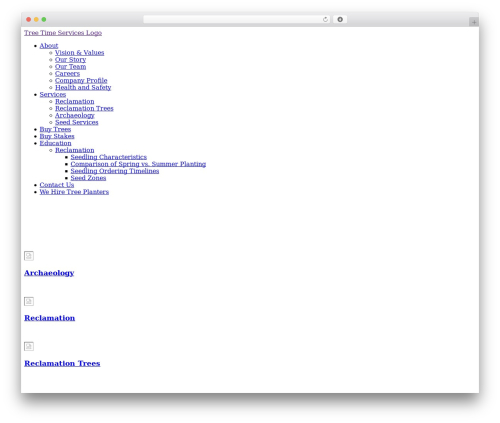Click the round extension icon beside address bar
Screen dimensions: 500x423
(340, 19)
